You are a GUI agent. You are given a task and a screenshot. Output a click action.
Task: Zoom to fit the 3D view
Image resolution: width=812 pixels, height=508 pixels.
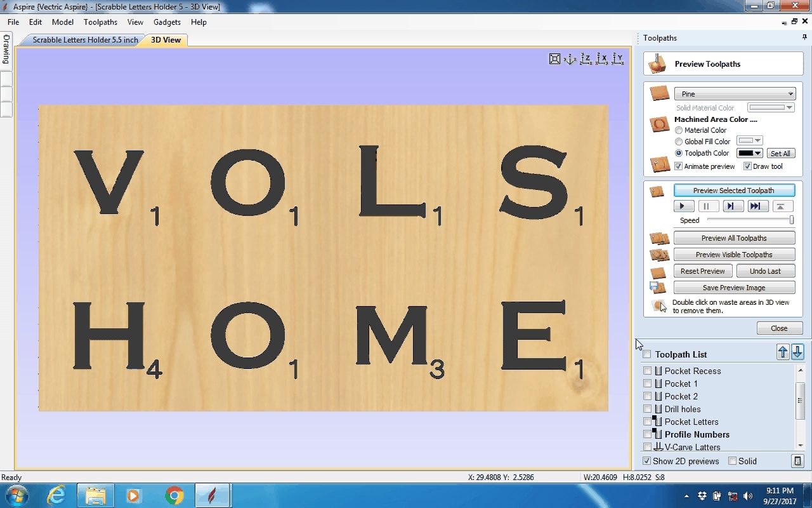(554, 59)
